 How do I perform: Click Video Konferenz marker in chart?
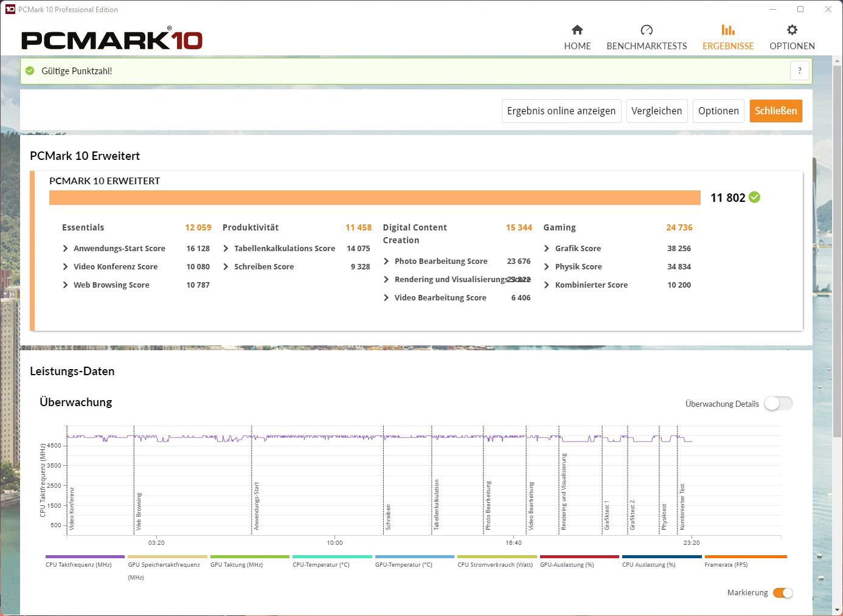tap(72, 508)
